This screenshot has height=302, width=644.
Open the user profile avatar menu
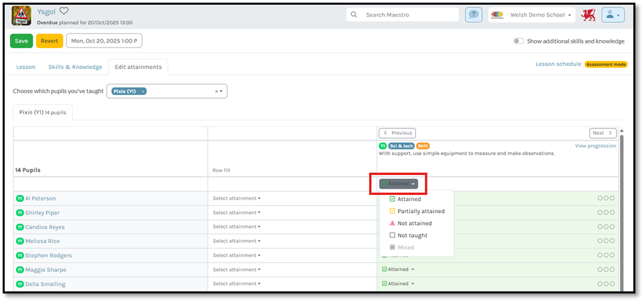tap(612, 15)
